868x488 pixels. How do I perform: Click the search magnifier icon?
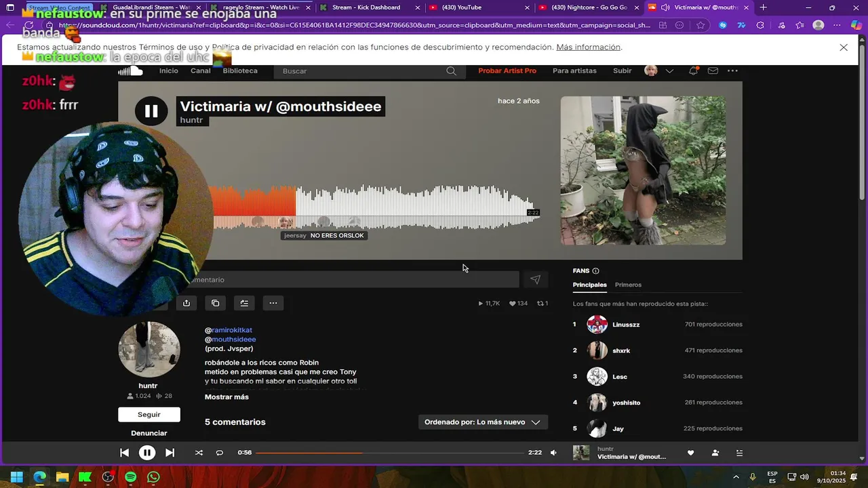point(452,70)
